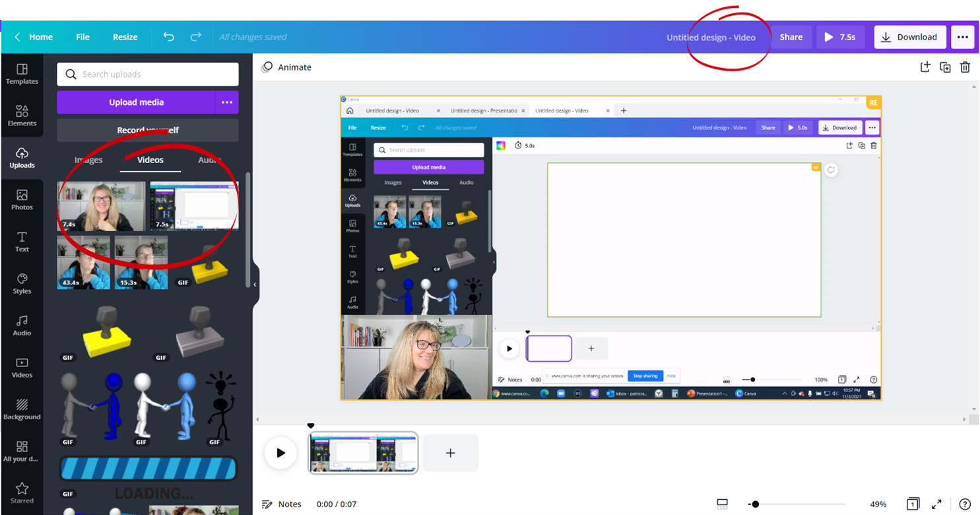Click the Search uploads field
980x515 pixels.
[x=148, y=74]
